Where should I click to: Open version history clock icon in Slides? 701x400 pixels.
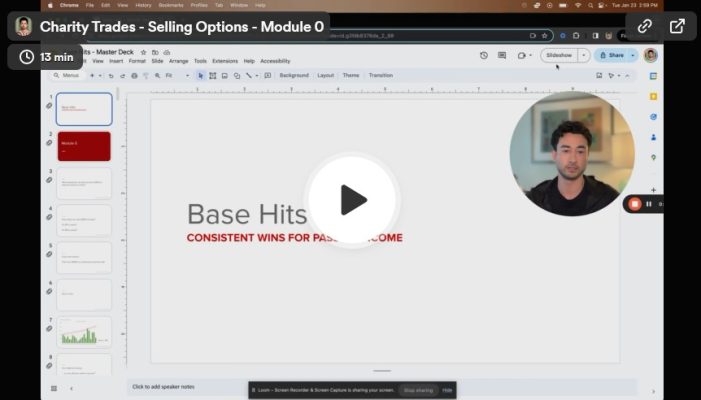click(484, 55)
